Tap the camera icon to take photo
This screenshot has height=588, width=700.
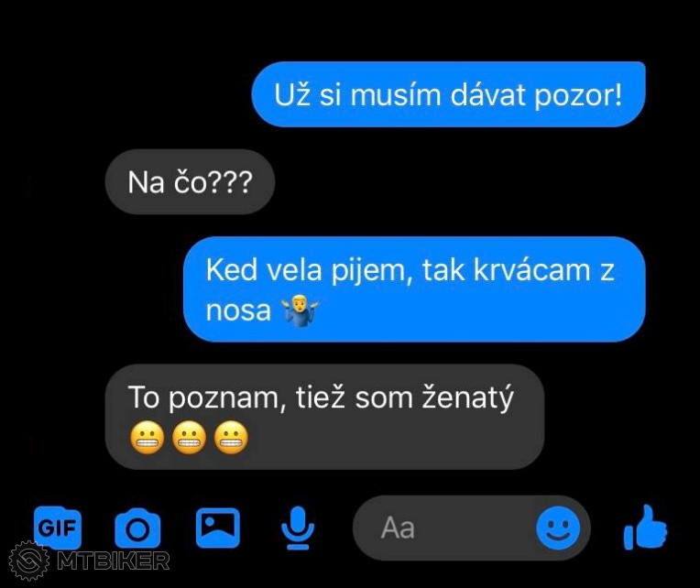point(137,528)
